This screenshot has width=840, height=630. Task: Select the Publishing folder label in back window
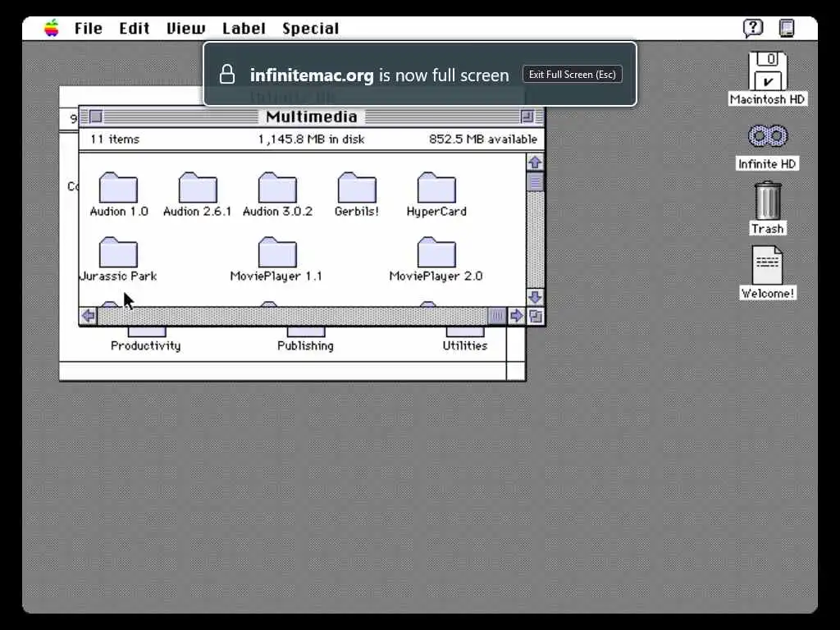pyautogui.click(x=305, y=346)
